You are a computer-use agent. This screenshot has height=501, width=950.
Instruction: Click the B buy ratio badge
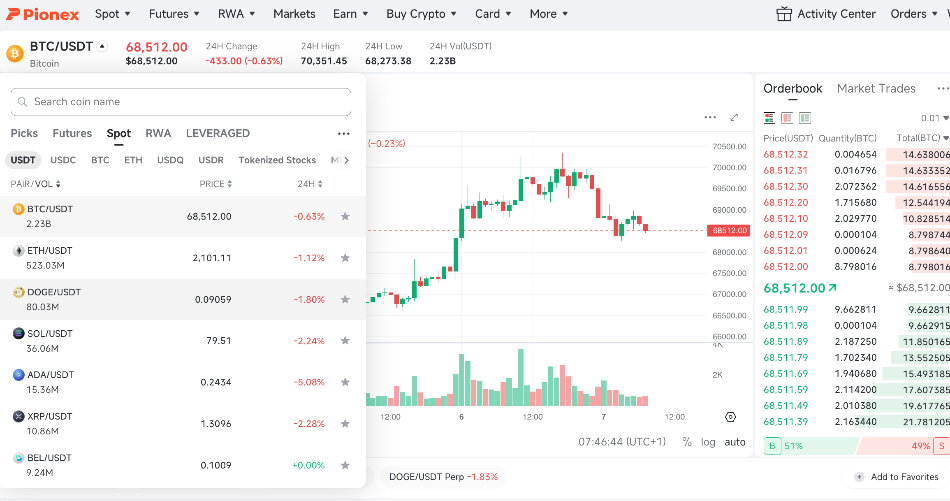pyautogui.click(x=772, y=446)
